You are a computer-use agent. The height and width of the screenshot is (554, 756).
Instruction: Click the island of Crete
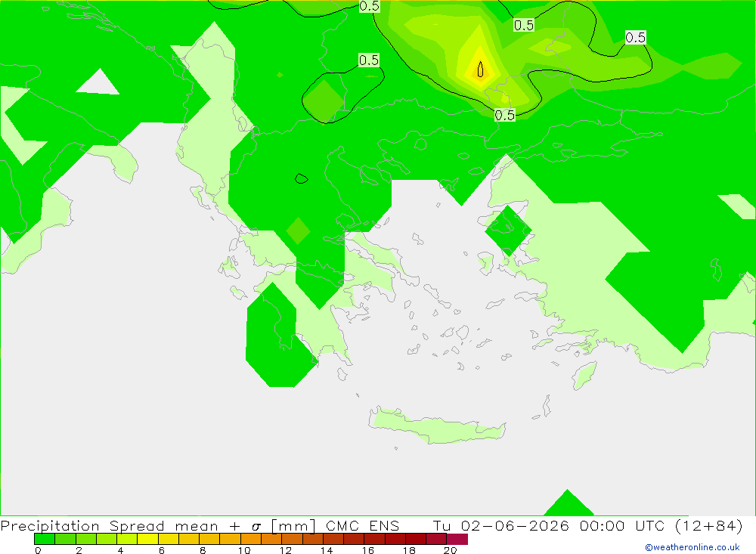pos(436,426)
